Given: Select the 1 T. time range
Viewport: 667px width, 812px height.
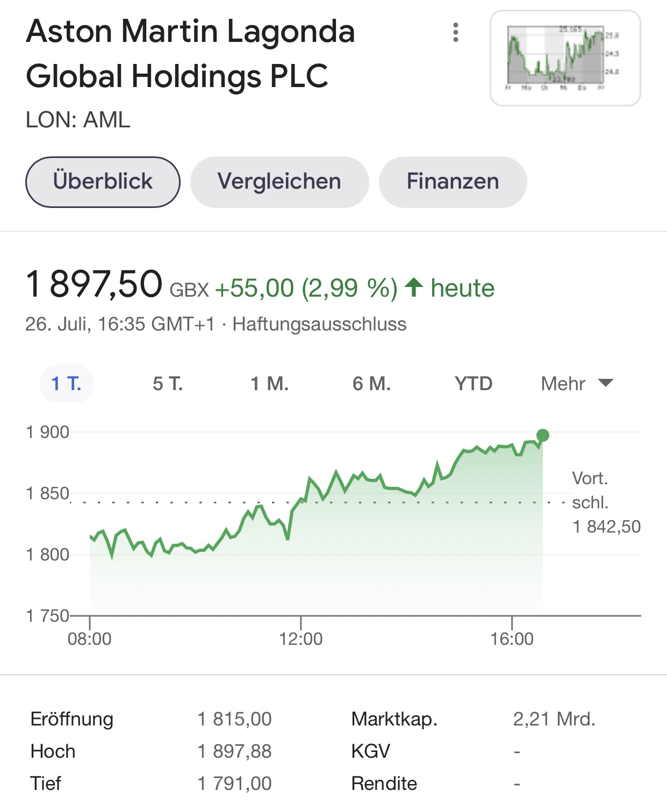Looking at the screenshot, I should click(x=66, y=384).
